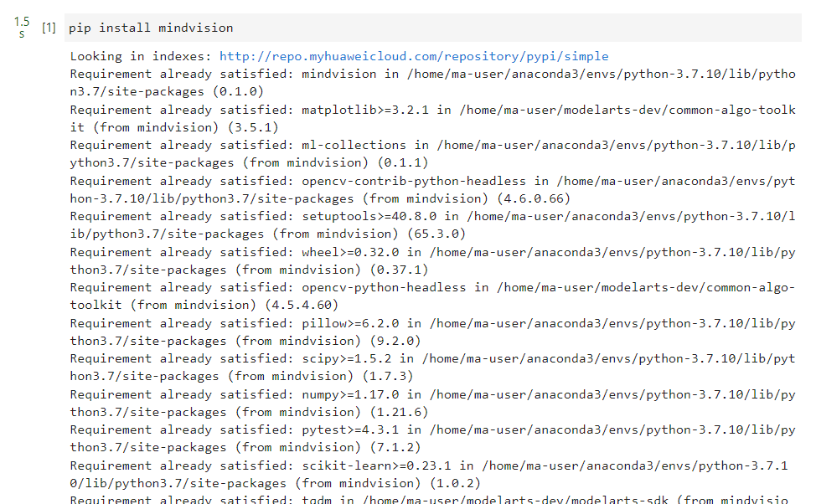
Task: Click the tqdm requirement line at bottom
Action: (429, 500)
